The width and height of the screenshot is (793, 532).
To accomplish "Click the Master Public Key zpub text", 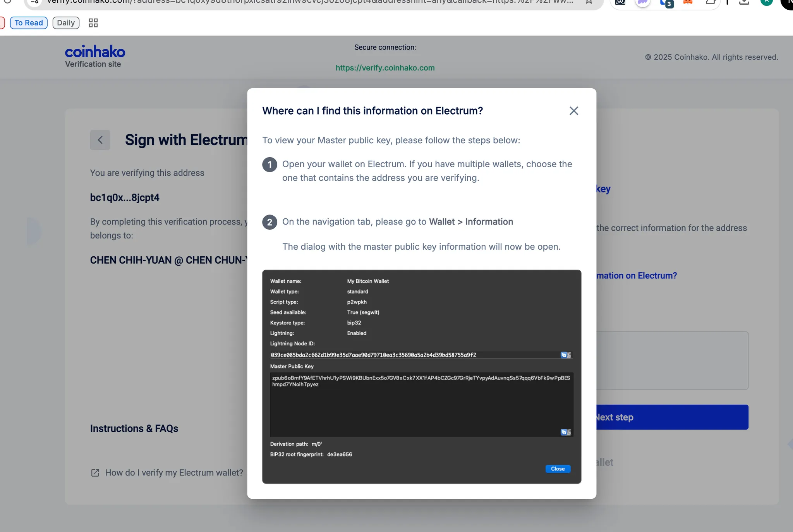I will point(421,381).
